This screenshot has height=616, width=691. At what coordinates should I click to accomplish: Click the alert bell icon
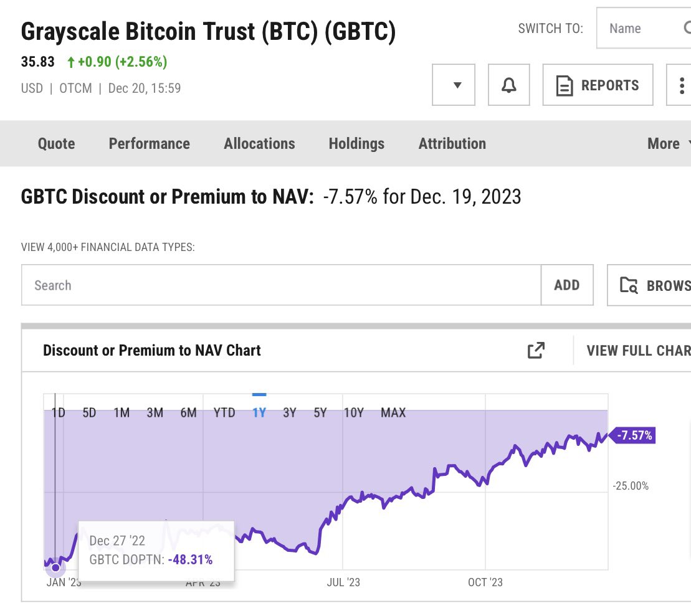tap(508, 85)
